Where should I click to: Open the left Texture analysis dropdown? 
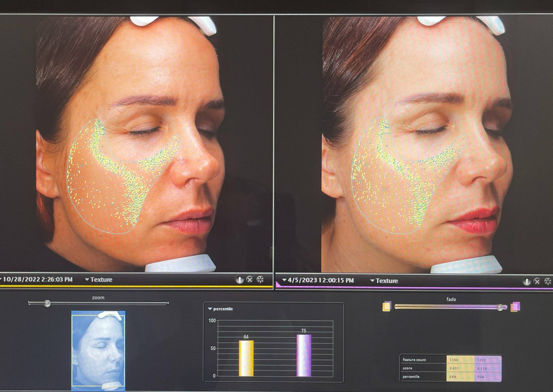click(x=99, y=280)
